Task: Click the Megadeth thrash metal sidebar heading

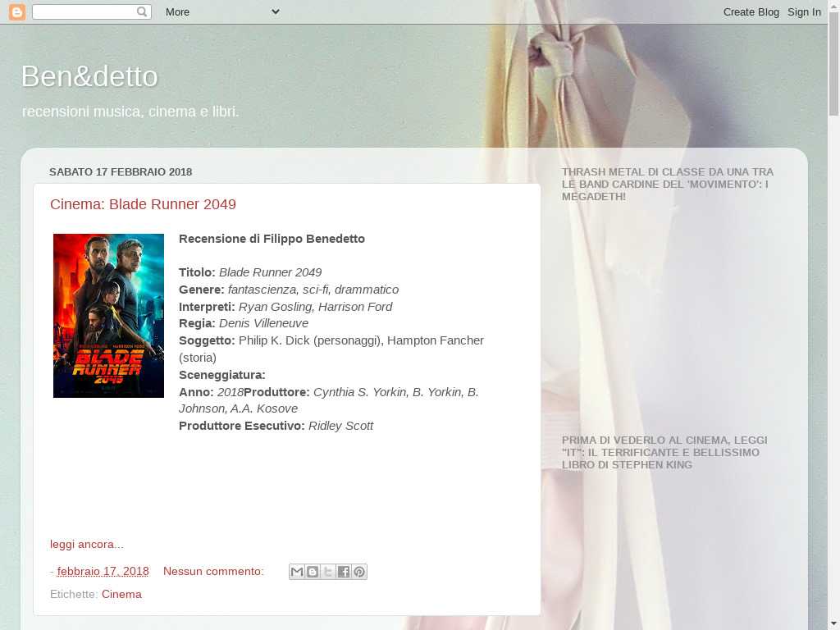Action: (x=668, y=185)
